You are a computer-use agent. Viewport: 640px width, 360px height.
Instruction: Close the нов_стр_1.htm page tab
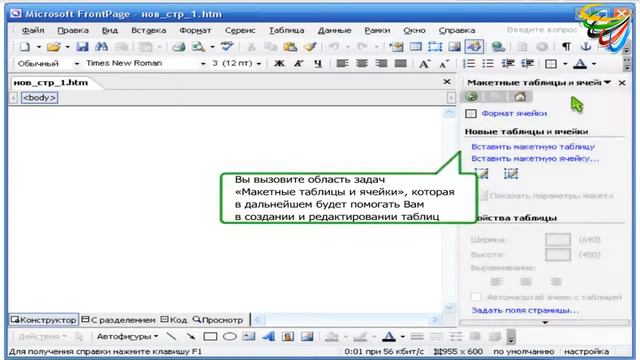(x=447, y=82)
